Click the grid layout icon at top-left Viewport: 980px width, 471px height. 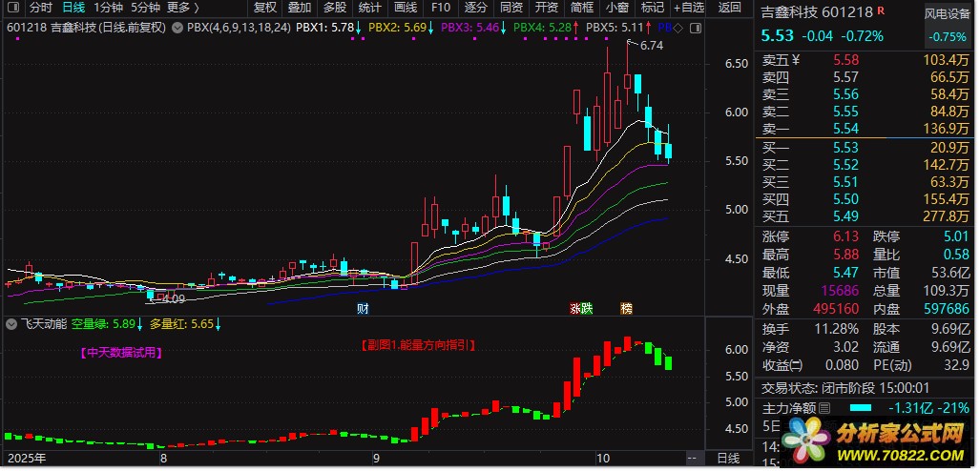(12, 8)
